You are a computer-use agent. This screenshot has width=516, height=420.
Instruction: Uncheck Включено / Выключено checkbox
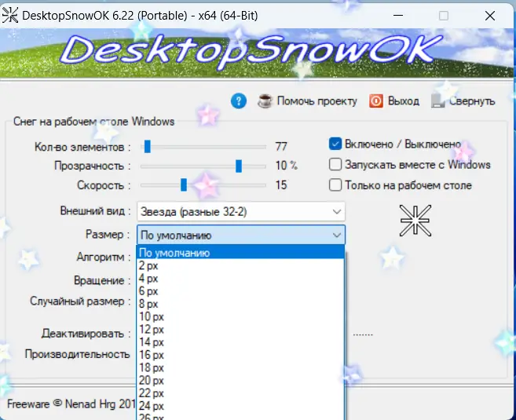[335, 144]
